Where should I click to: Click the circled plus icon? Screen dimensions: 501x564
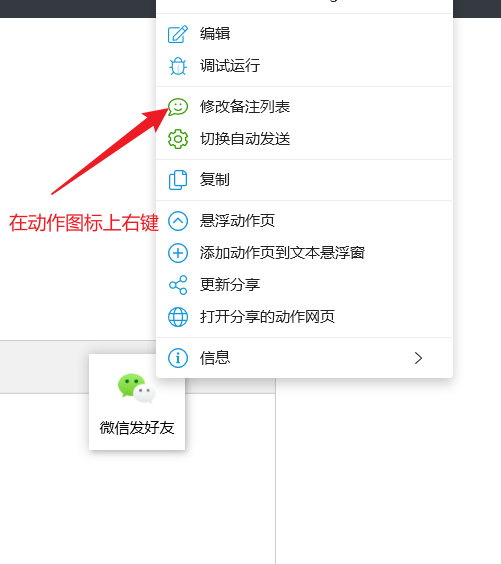(x=178, y=253)
